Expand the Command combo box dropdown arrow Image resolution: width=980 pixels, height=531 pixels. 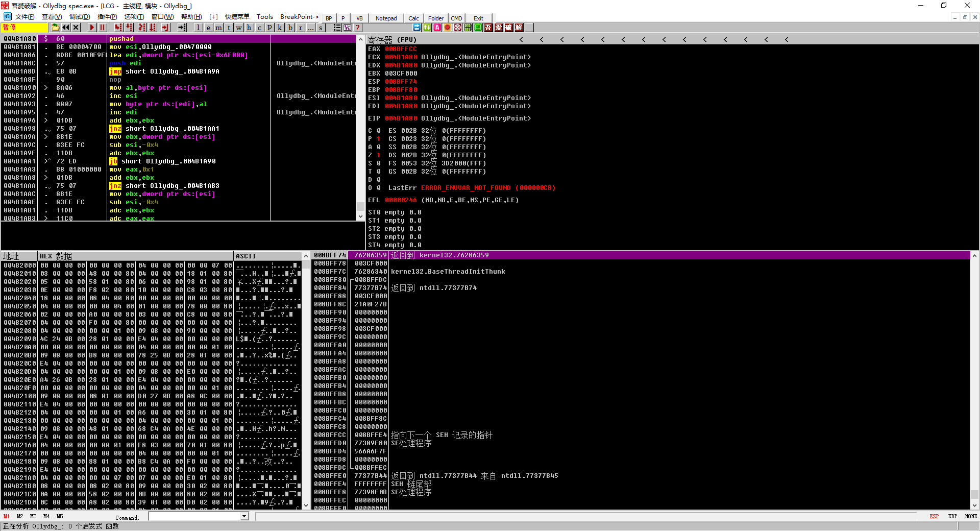click(x=244, y=516)
